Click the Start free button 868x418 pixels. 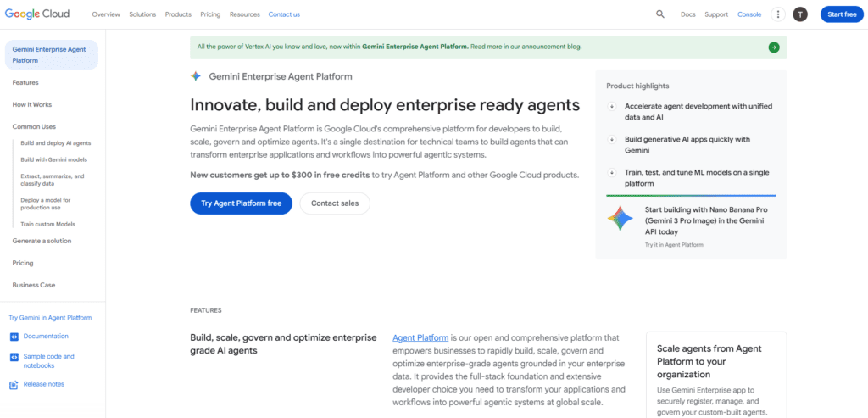[842, 14]
